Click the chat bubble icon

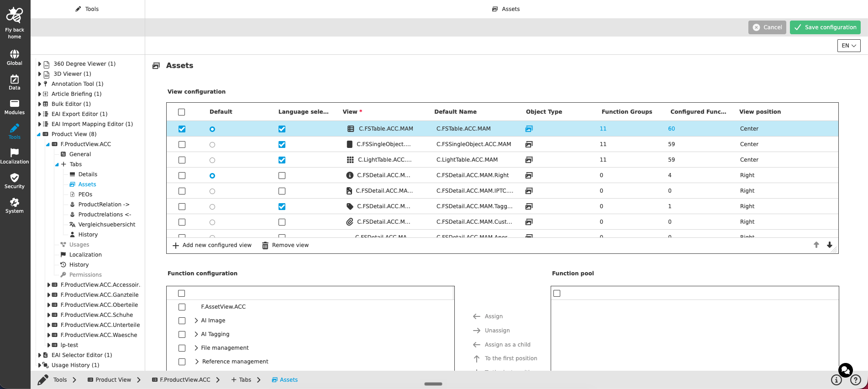pos(846,370)
